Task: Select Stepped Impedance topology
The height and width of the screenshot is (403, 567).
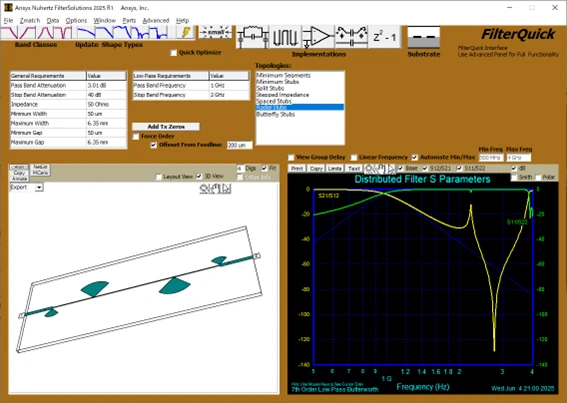Action: coord(282,95)
